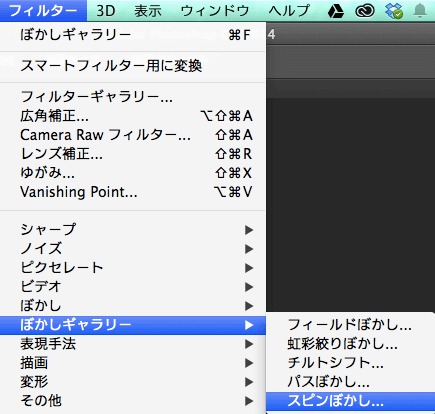Choose チルトシフト filter
This screenshot has width=435, height=414.
pos(351,363)
